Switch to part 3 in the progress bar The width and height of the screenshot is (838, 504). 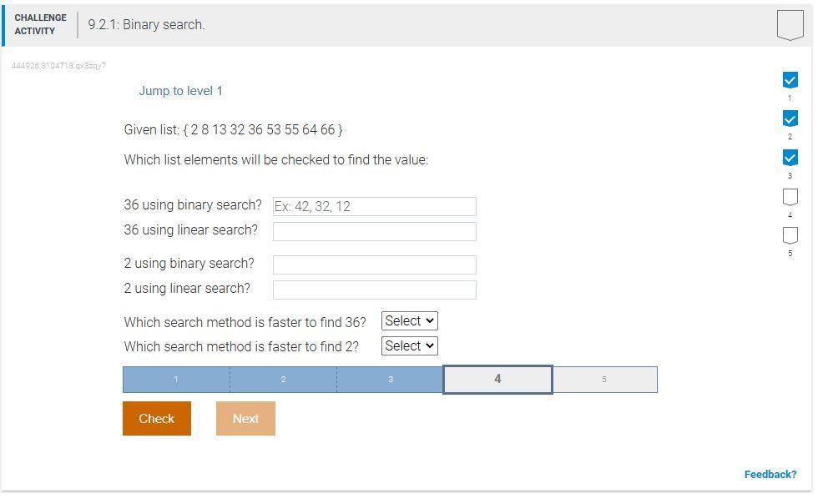390,379
